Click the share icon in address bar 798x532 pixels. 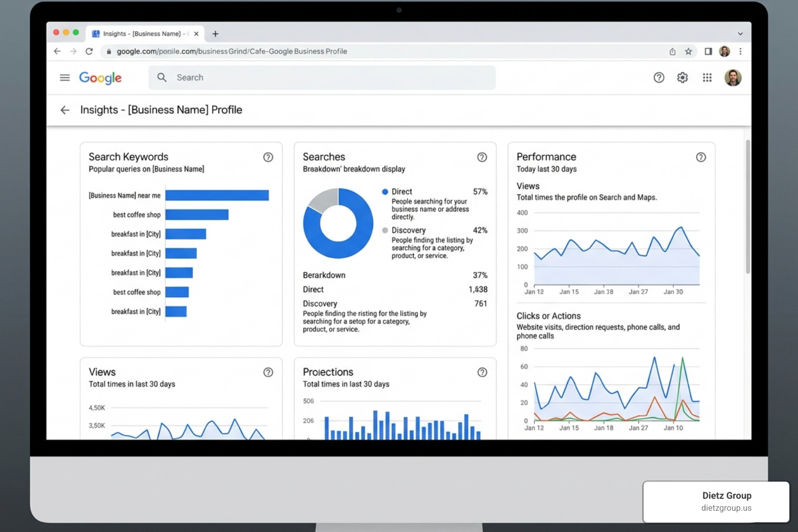click(672, 51)
